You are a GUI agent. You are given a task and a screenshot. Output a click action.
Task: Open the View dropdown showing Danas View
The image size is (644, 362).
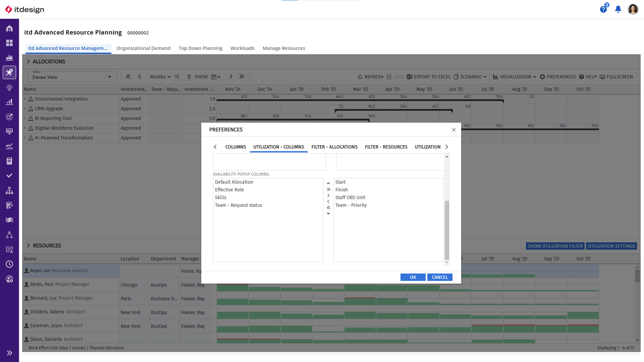tap(72, 77)
